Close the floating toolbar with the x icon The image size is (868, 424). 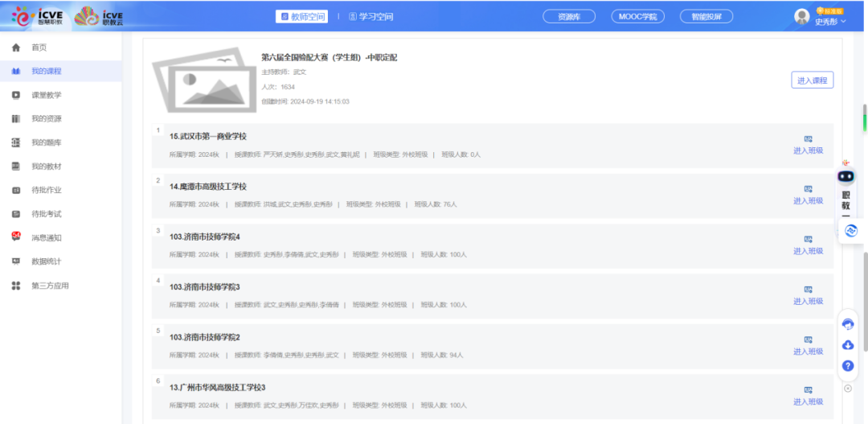pyautogui.click(x=848, y=389)
